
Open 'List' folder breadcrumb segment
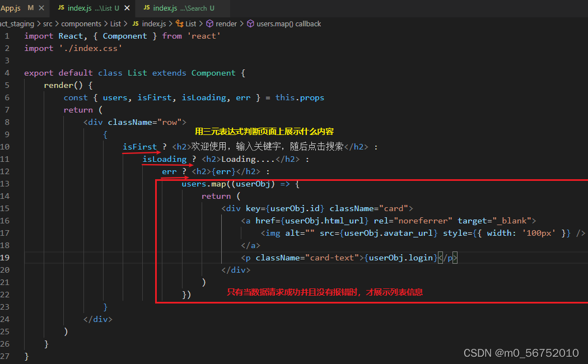click(x=115, y=24)
